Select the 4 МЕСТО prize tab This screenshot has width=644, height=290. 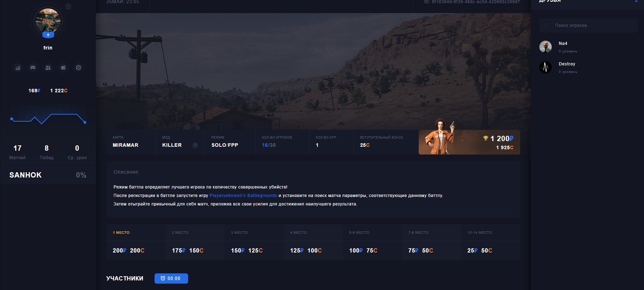pyautogui.click(x=313, y=233)
